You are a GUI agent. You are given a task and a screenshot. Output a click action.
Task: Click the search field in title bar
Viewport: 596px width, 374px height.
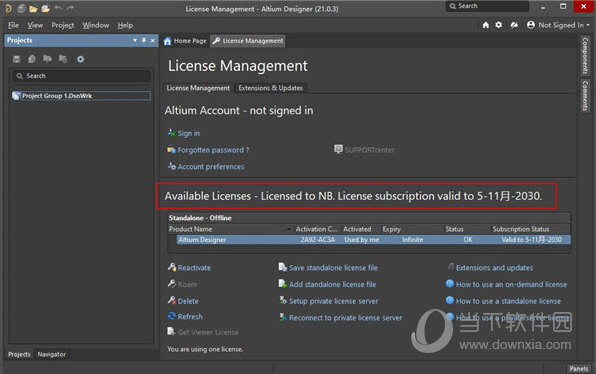pyautogui.click(x=488, y=6)
